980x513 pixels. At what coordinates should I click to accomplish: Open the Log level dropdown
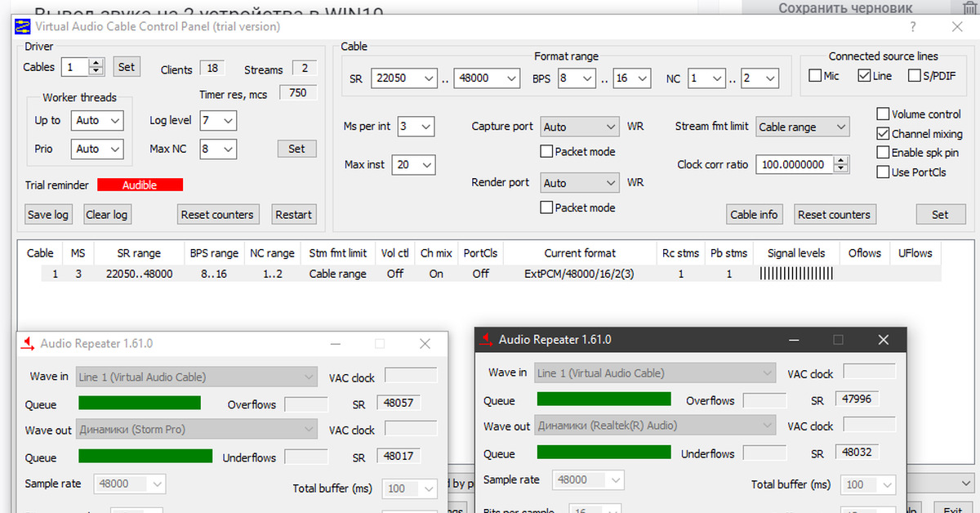pos(218,120)
